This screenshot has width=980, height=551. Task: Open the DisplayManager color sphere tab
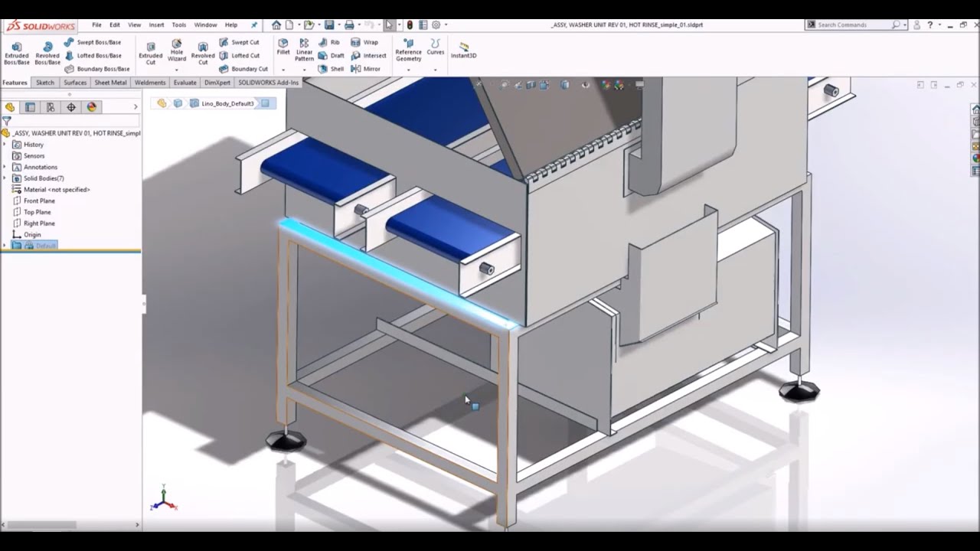click(x=92, y=107)
